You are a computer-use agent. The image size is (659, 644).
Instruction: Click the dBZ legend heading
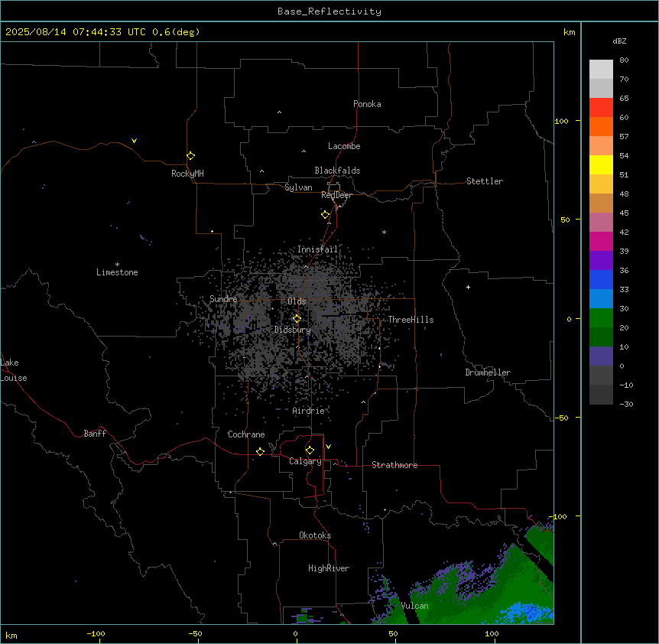coord(619,41)
